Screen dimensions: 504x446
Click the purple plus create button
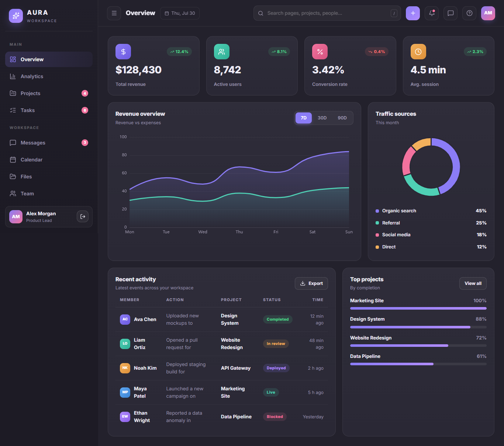pyautogui.click(x=413, y=13)
